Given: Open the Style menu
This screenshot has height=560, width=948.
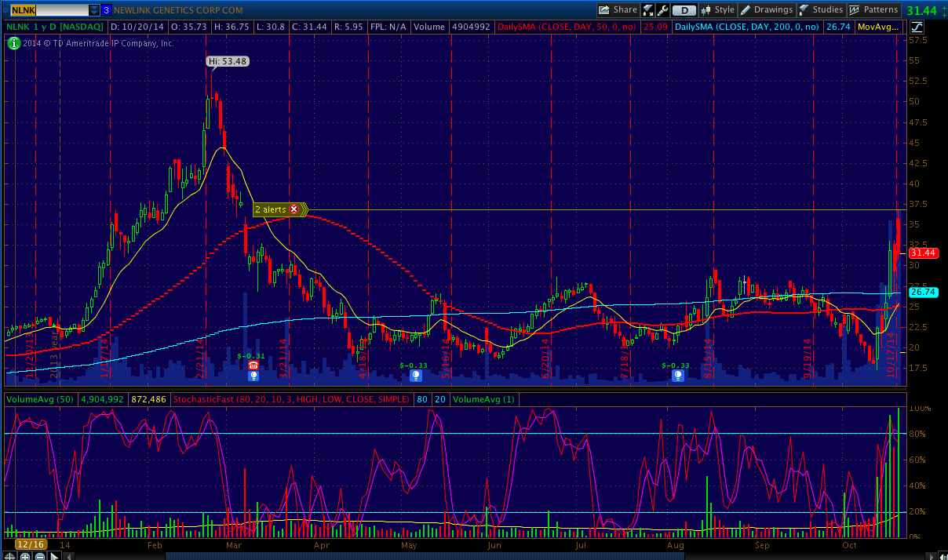Looking at the screenshot, I should click(x=717, y=10).
